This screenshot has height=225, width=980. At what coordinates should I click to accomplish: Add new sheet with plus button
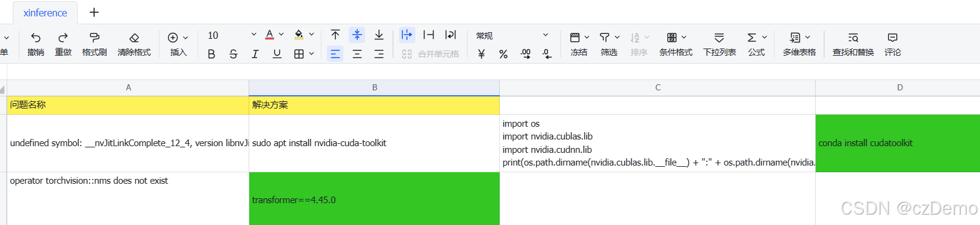[94, 12]
